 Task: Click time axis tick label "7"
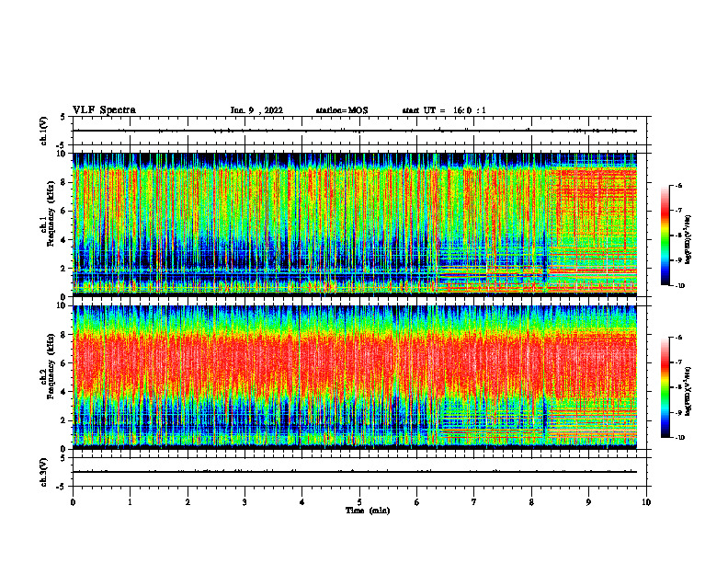click(x=474, y=502)
